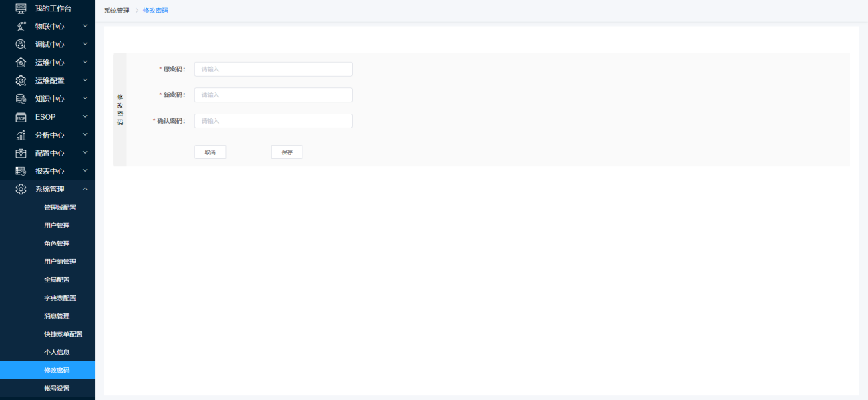Open the 用户管理 submenu item
This screenshot has width=868, height=400.
57,226
